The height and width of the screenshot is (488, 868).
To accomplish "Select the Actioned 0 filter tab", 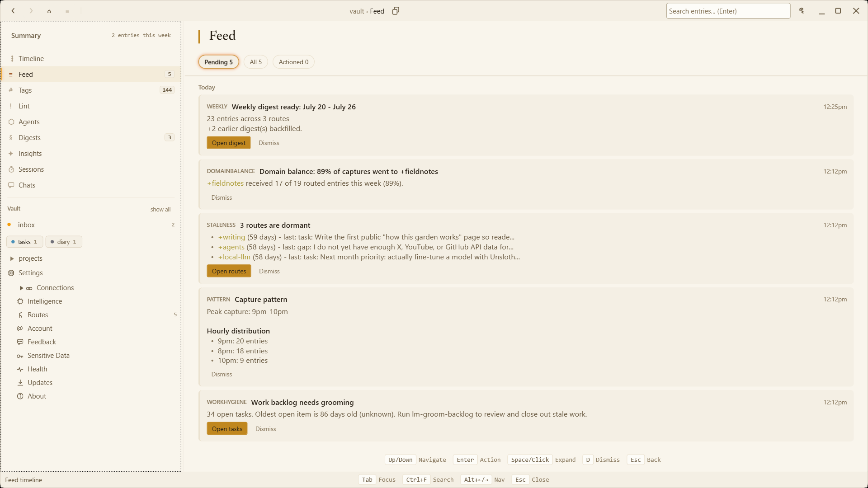I will click(x=293, y=62).
